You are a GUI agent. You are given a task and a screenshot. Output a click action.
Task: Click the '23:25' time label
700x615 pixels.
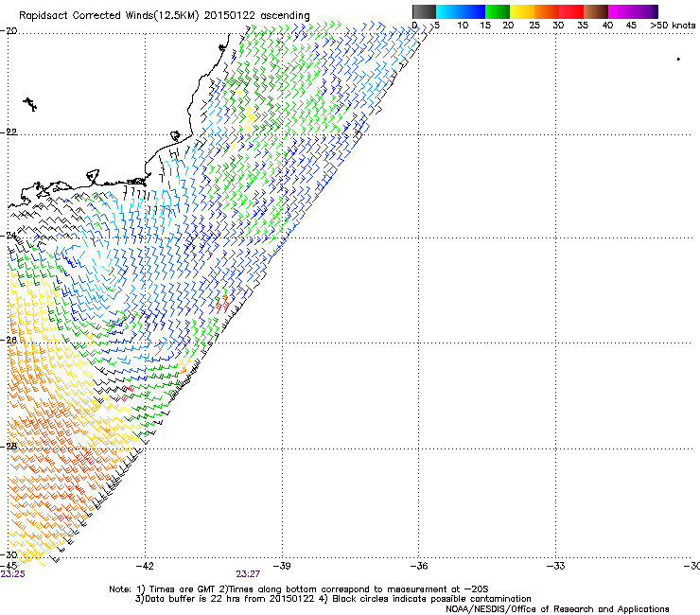coord(12,574)
